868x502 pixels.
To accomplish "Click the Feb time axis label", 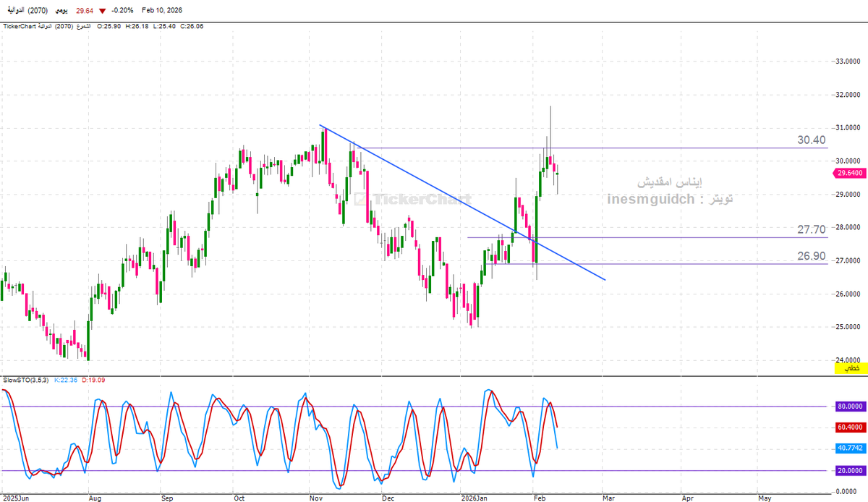I will click(x=539, y=498).
